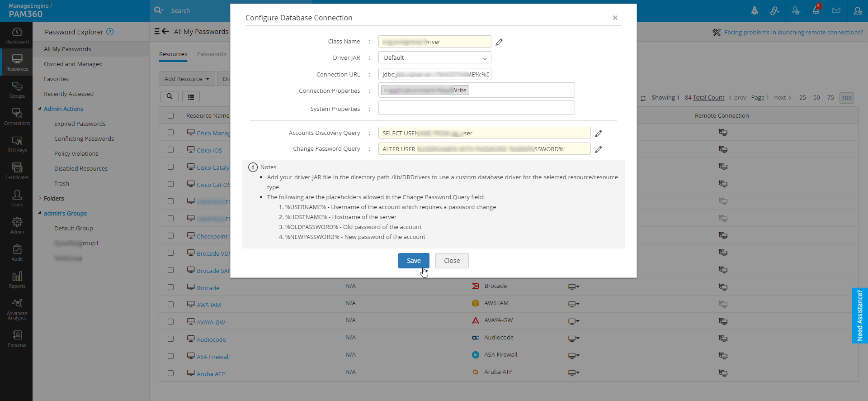Edit the Accounts Discovery Query via pencil icon
This screenshot has width=868, height=401.
[599, 134]
